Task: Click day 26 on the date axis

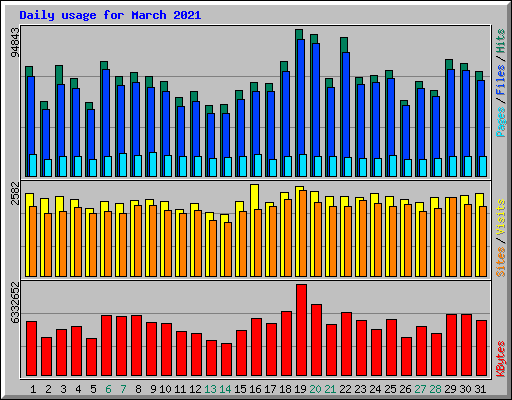Action: (405, 389)
